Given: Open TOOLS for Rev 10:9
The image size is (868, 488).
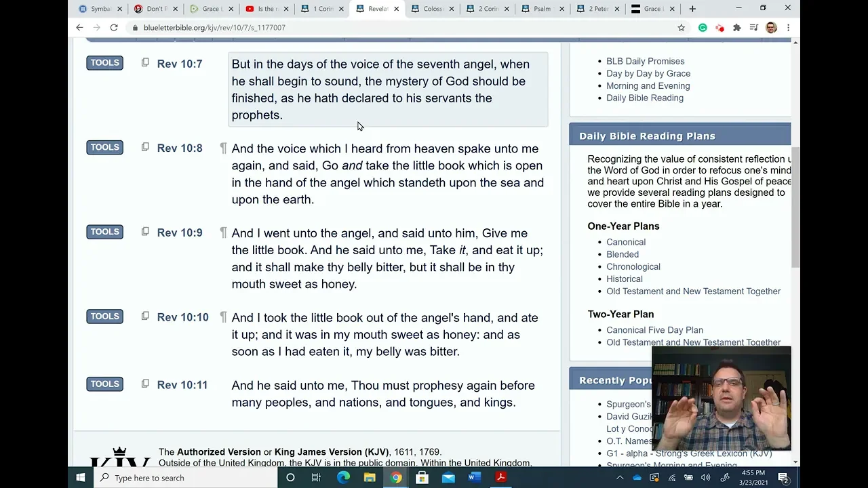Looking at the screenshot, I should [x=104, y=232].
